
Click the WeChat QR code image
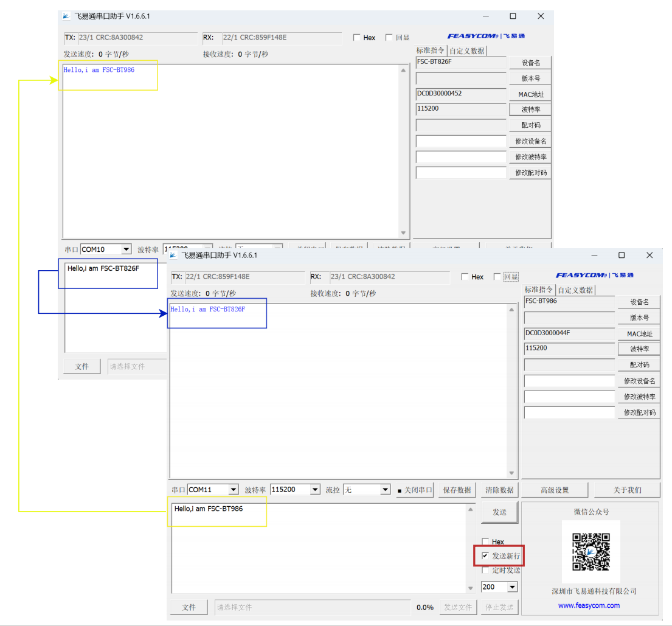click(591, 552)
